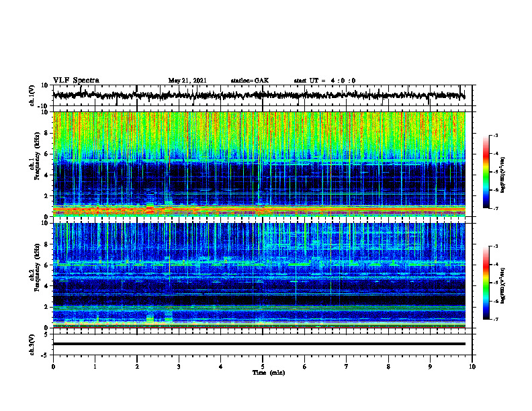
Task: Click time axis tick label "6"
Action: pos(305,367)
